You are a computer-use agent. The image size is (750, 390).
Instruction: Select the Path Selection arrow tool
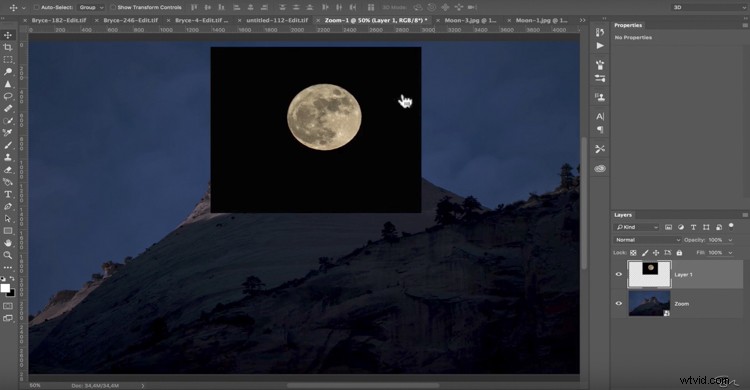(8, 219)
